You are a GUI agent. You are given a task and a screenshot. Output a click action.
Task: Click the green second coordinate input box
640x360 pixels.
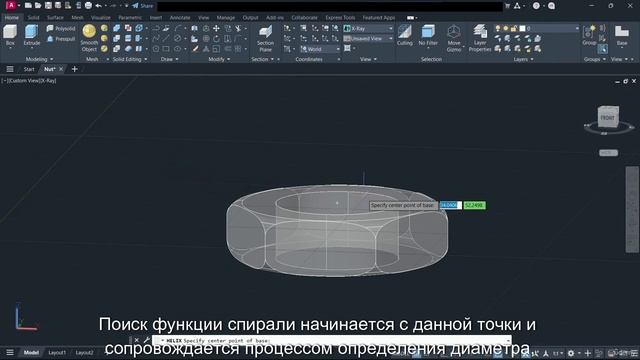pyautogui.click(x=475, y=205)
